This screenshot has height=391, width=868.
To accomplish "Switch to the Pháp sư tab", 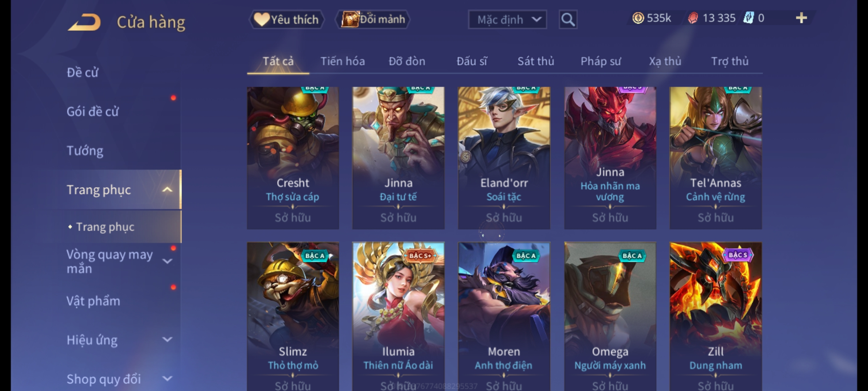I will point(600,61).
